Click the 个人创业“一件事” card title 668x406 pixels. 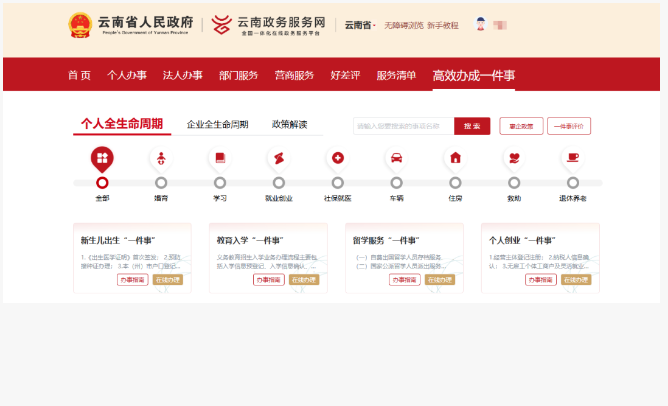[522, 241]
